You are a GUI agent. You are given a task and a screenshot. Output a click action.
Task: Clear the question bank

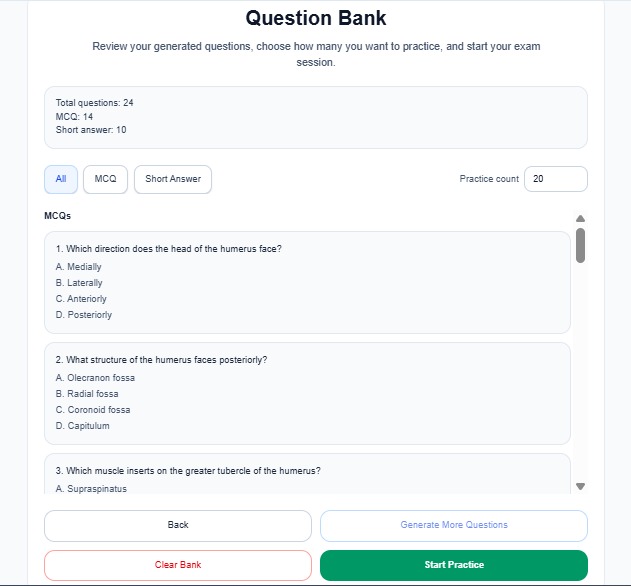point(178,565)
